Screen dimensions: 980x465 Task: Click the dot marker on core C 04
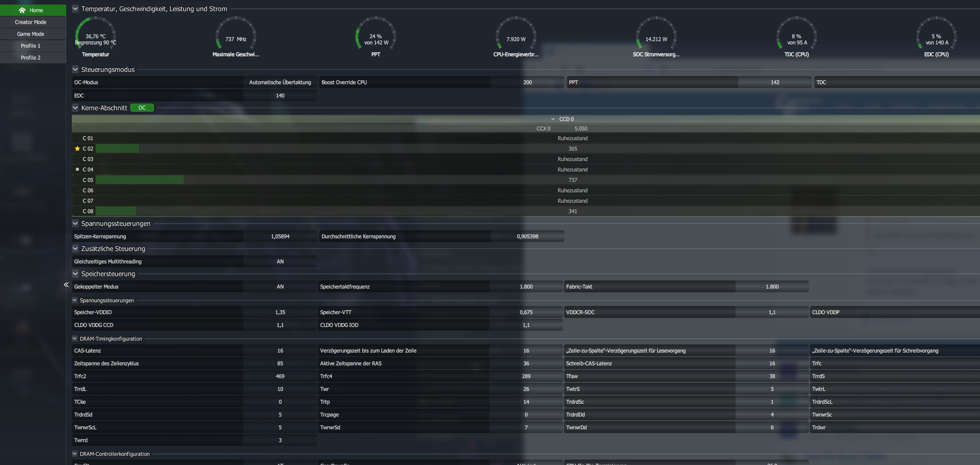pos(77,169)
